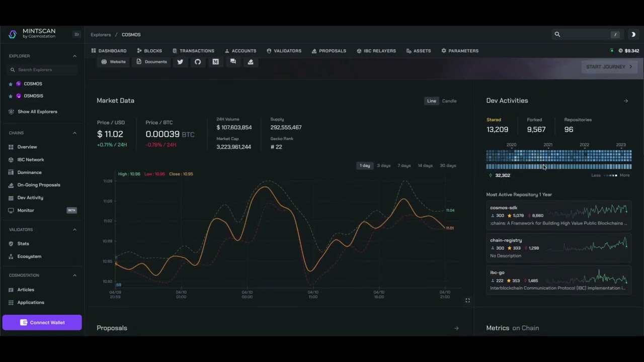Switch to the BLOCKS tab
Screen dimensions: 644x362
(x=149, y=51)
